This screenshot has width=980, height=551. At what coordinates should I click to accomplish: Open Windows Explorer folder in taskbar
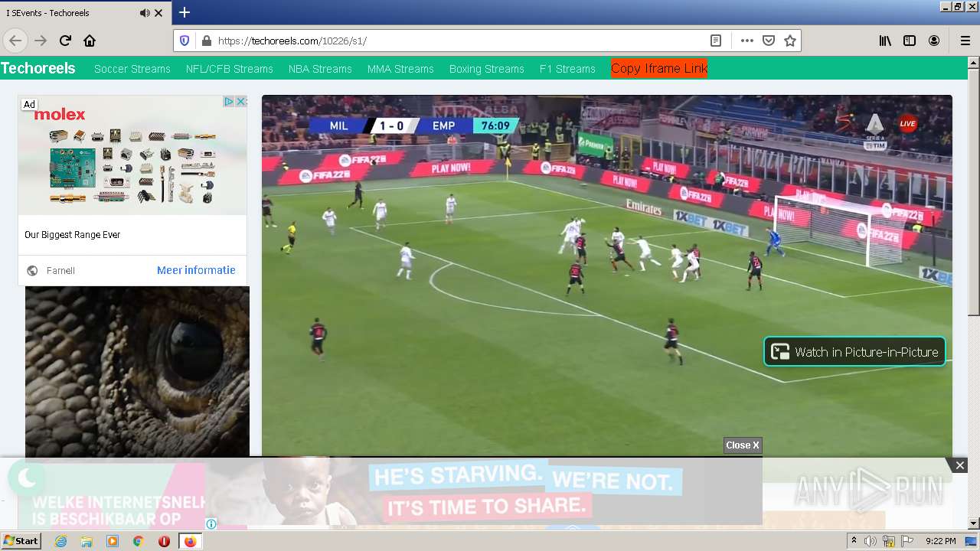coord(87,541)
